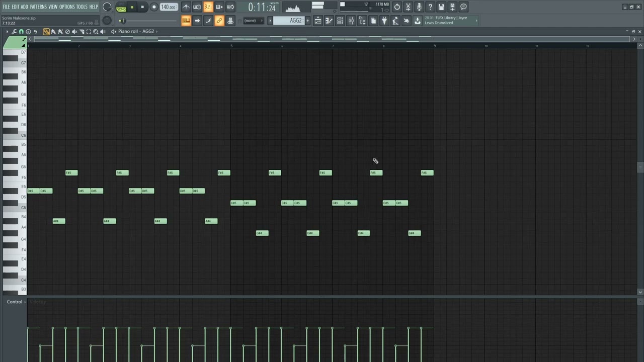Viewport: 644px width, 362px height.
Task: Open the Browser view icon
Action: click(x=362, y=21)
